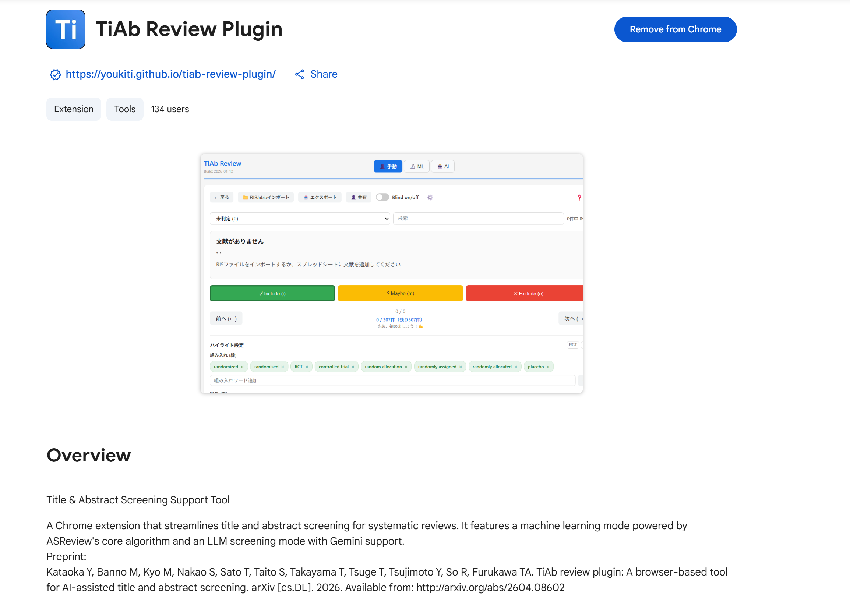Click the RIS/nbib import folder button

(266, 198)
